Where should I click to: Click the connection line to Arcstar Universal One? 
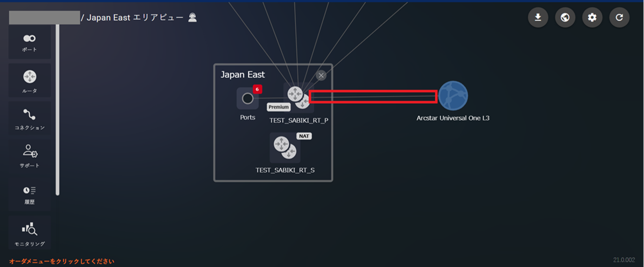pyautogui.click(x=373, y=96)
